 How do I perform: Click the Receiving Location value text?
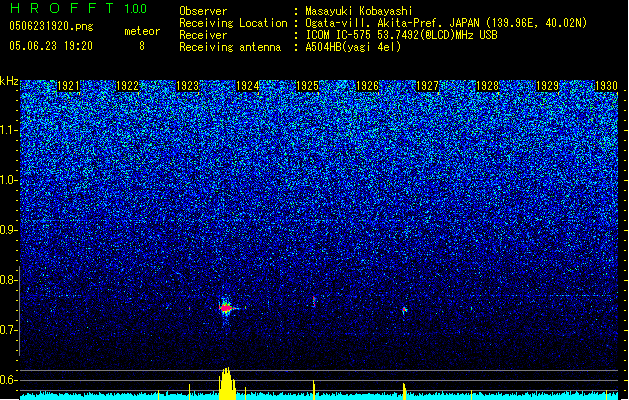[x=446, y=23]
